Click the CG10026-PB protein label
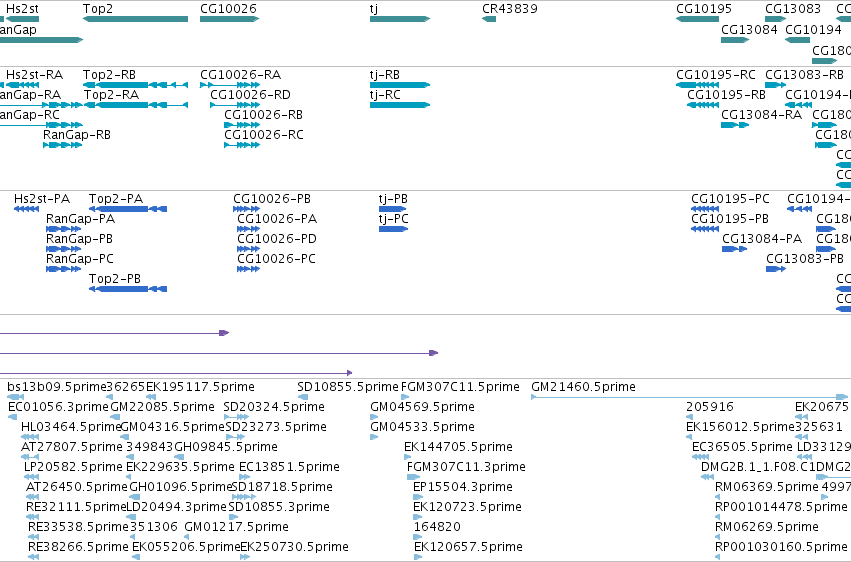 coord(272,199)
